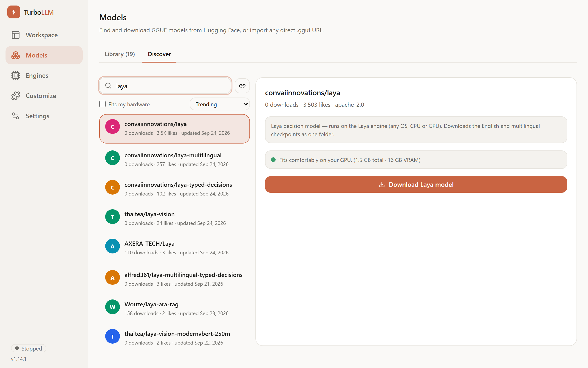Go to Engines in the sidebar
Image resolution: width=588 pixels, height=368 pixels.
44,75
